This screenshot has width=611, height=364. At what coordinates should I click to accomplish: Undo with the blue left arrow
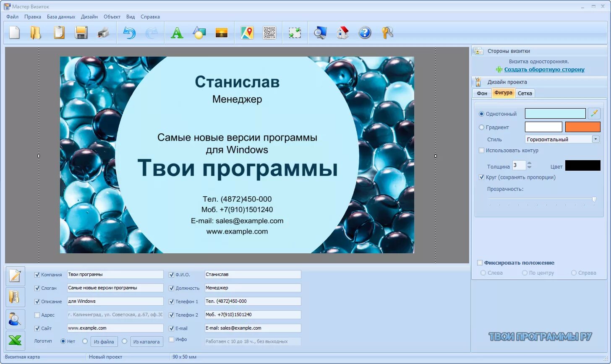[129, 33]
